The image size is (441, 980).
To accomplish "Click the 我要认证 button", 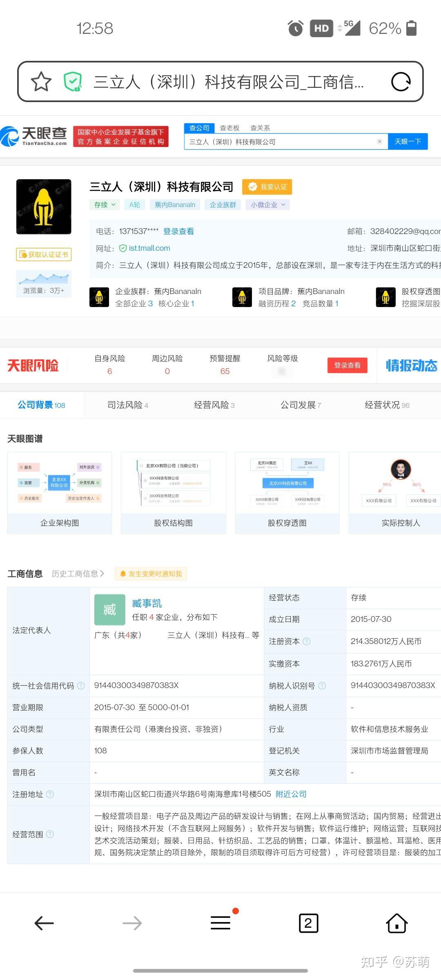I will (x=267, y=187).
